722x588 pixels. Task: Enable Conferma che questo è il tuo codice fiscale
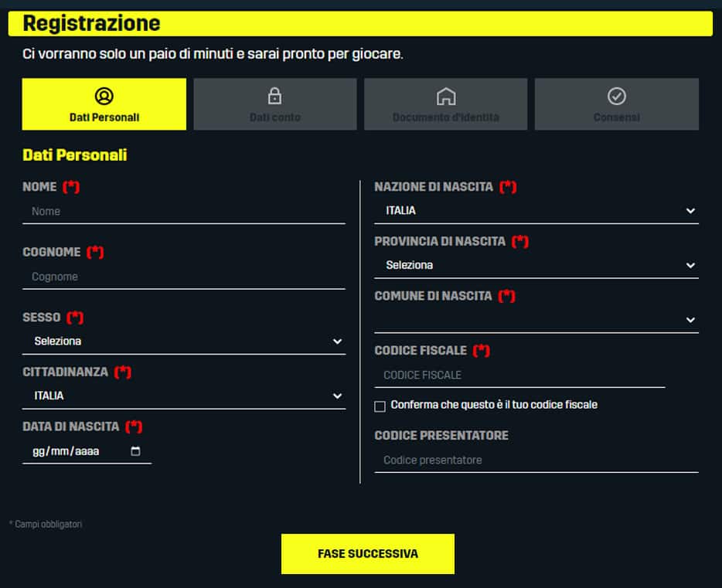(380, 404)
